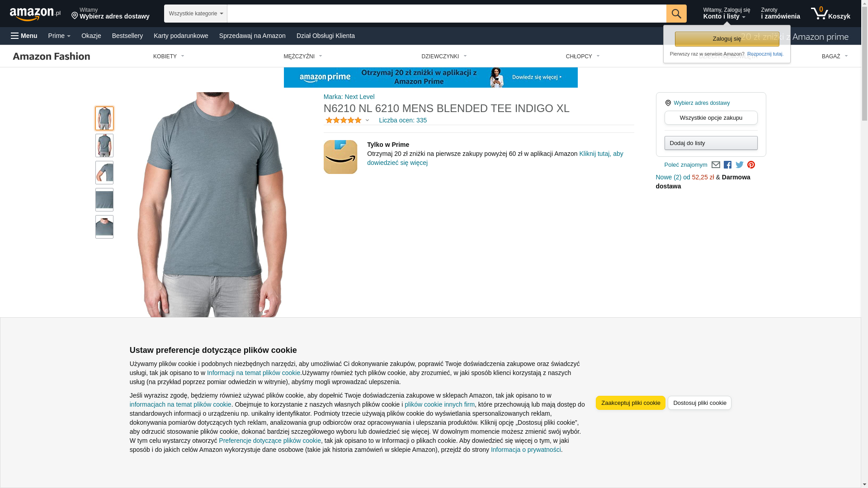Screen dimensions: 868x488
Task: Click the search magnifier button
Action: (x=676, y=14)
